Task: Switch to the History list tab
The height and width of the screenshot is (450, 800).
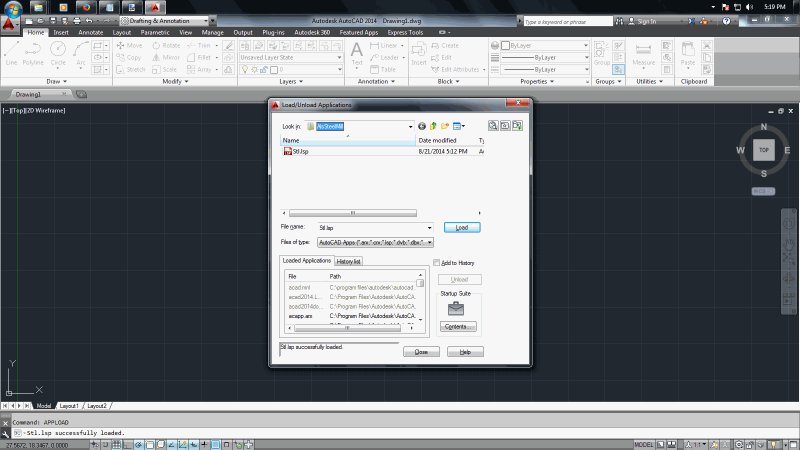Action: [x=348, y=261]
